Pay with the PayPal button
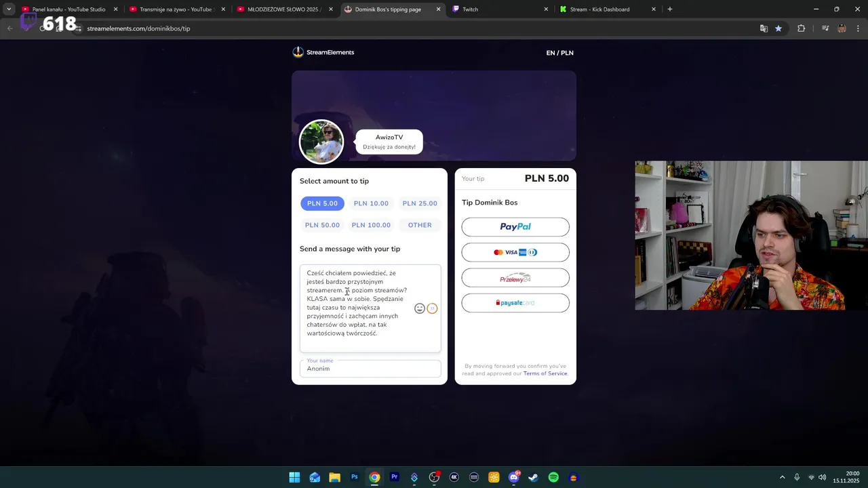 point(515,227)
